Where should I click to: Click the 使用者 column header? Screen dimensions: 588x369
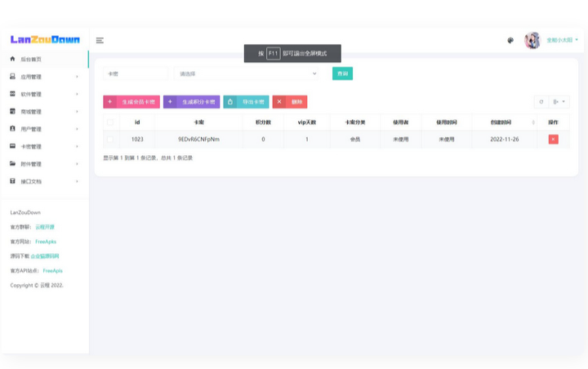[x=401, y=122]
